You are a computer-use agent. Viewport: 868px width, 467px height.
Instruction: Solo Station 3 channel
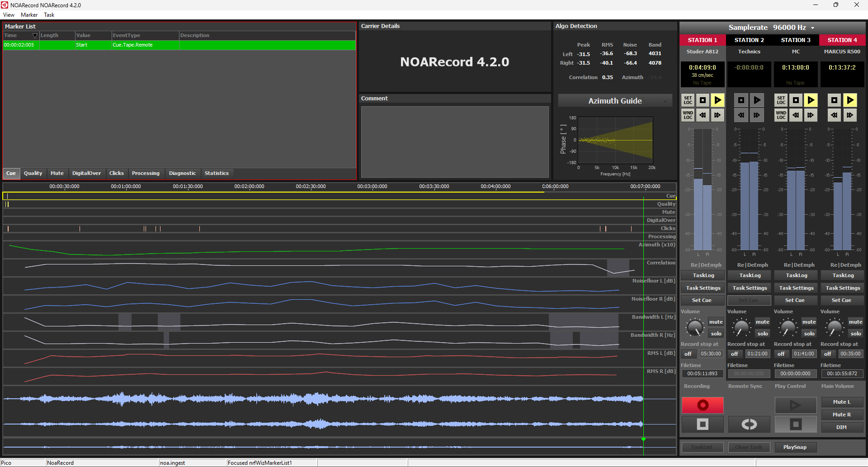809,334
